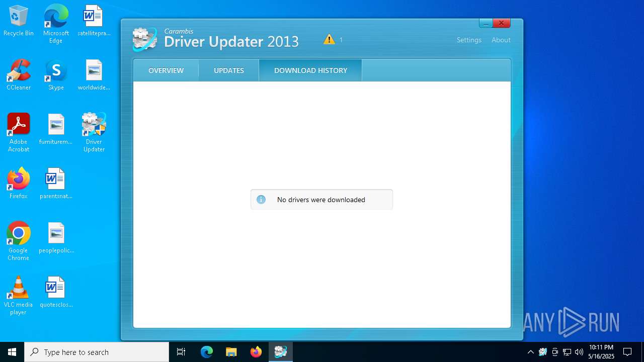Launch Edge from the taskbar

(x=207, y=352)
